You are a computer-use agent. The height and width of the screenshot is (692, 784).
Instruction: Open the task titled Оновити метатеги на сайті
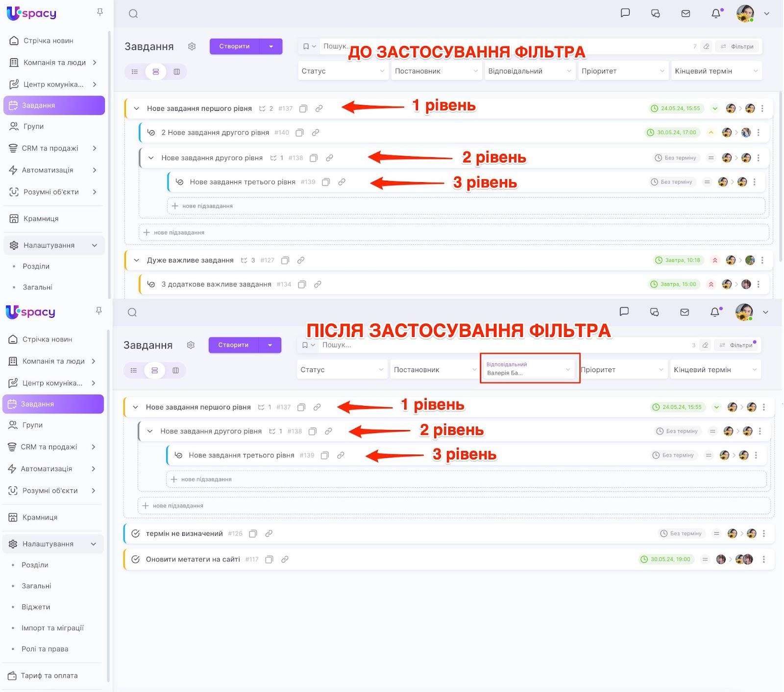193,559
